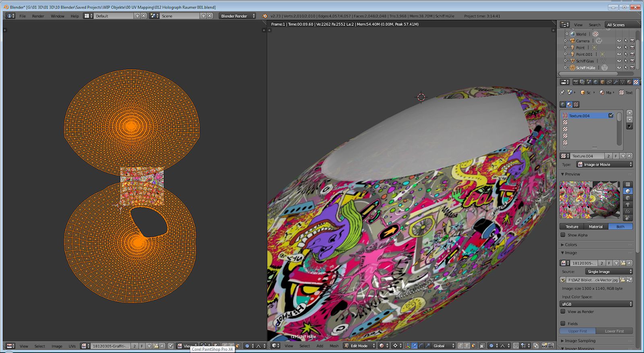Select the World properties globe tab
Image resolution: width=644 pixels, height=353 pixels.
tap(596, 82)
